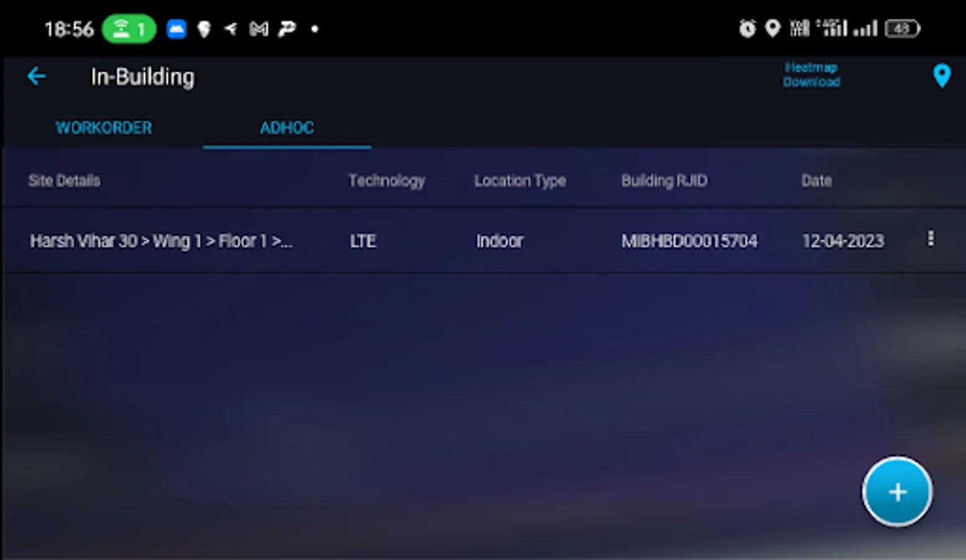Open the map via the blue pin icon
This screenshot has height=560, width=966.
coord(942,75)
